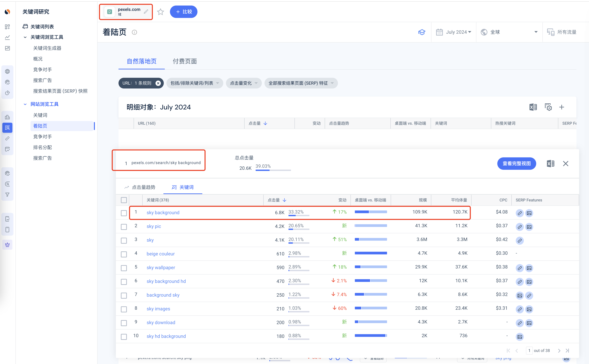Open the info icon beside 着陆页 title

pyautogui.click(x=134, y=32)
